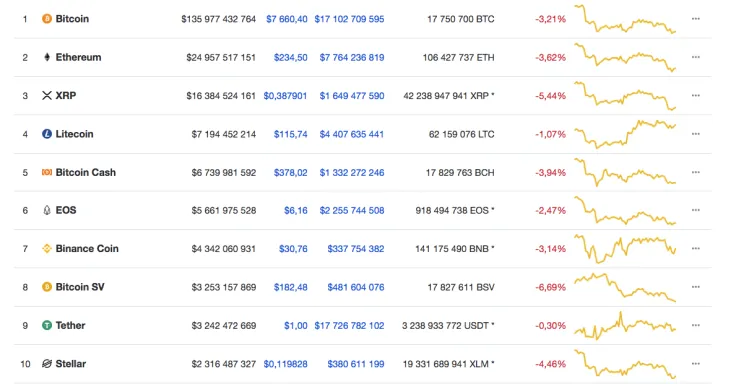
Task: Open the Bitcoin price link $7 660,40
Action: click(x=287, y=19)
